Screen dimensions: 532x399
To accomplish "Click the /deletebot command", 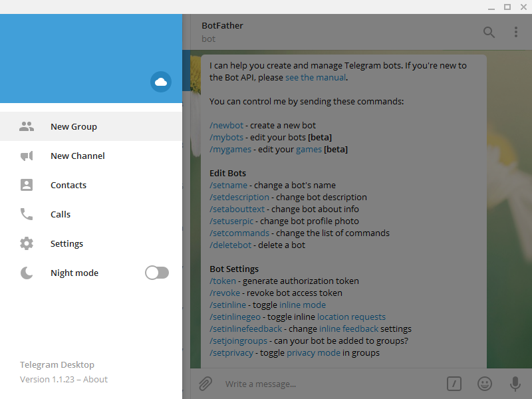I will 230,245.
